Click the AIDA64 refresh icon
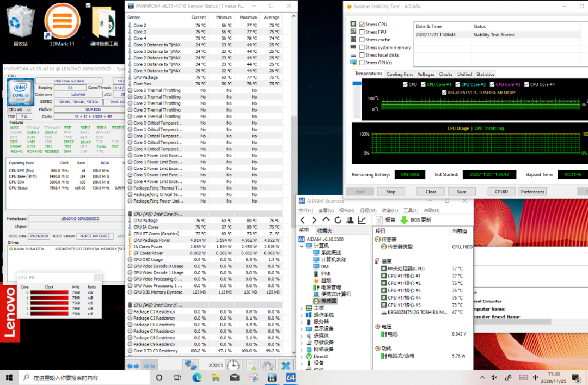 pyautogui.click(x=338, y=220)
